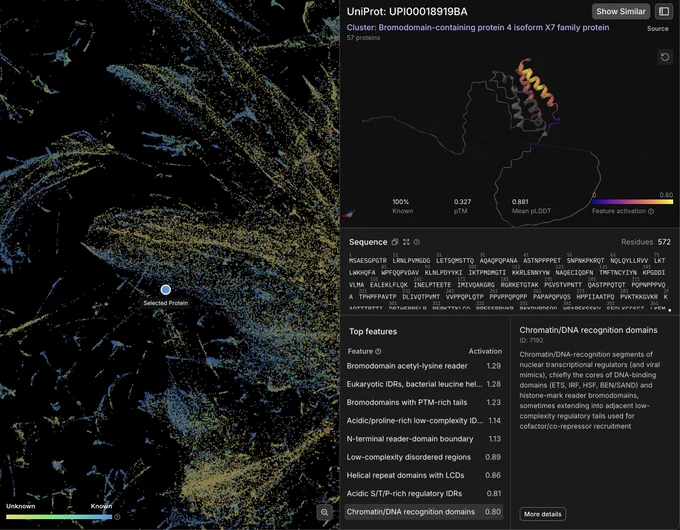Image resolution: width=680 pixels, height=530 pixels.
Task: Click the 100% Known value
Action: coord(401,202)
